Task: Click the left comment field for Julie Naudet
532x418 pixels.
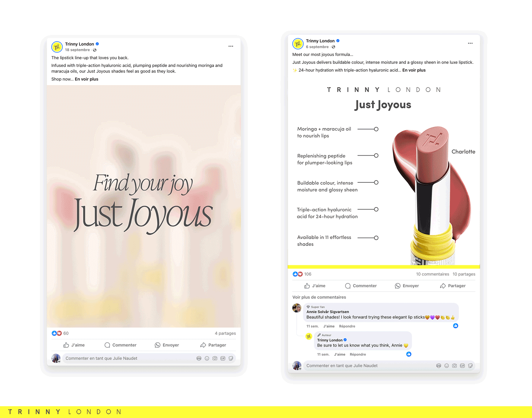Action: (x=149, y=358)
